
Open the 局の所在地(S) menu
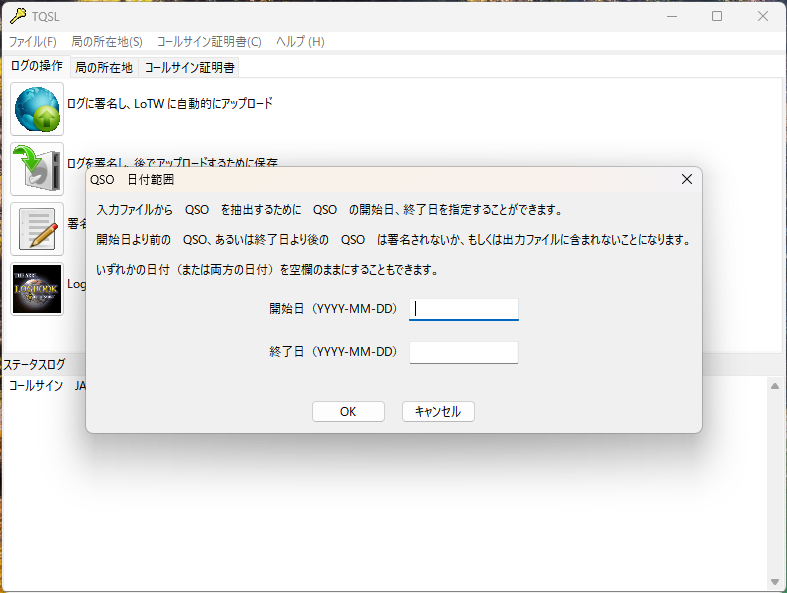tap(107, 42)
